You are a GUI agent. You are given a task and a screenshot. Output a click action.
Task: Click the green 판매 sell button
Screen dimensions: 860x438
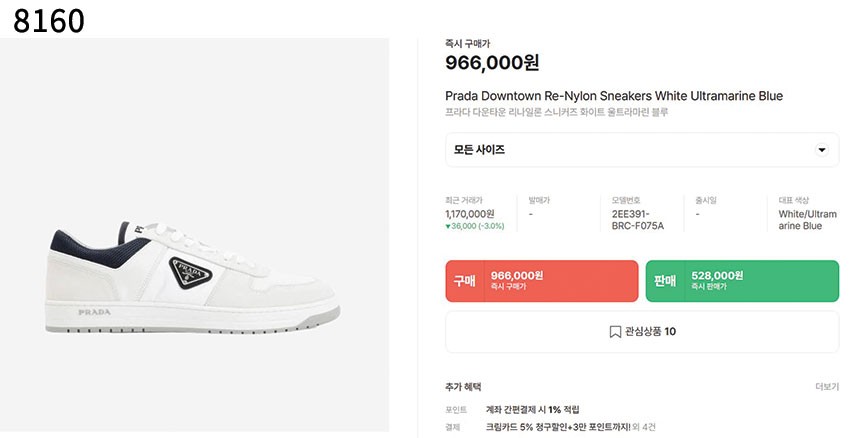pyautogui.click(x=742, y=281)
